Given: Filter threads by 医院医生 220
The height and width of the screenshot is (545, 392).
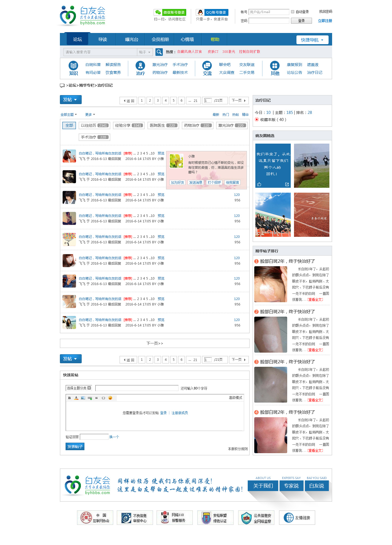Looking at the screenshot, I should (x=163, y=125).
